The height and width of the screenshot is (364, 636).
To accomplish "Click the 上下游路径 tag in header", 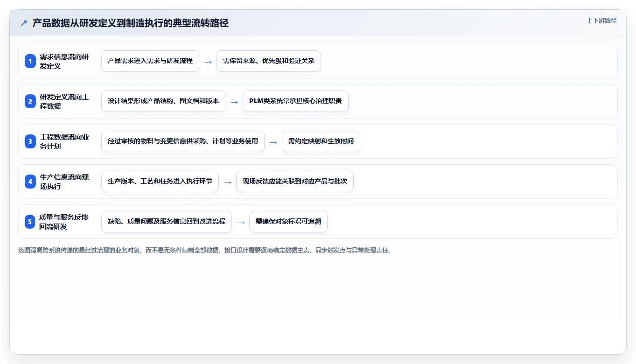I will 601,21.
